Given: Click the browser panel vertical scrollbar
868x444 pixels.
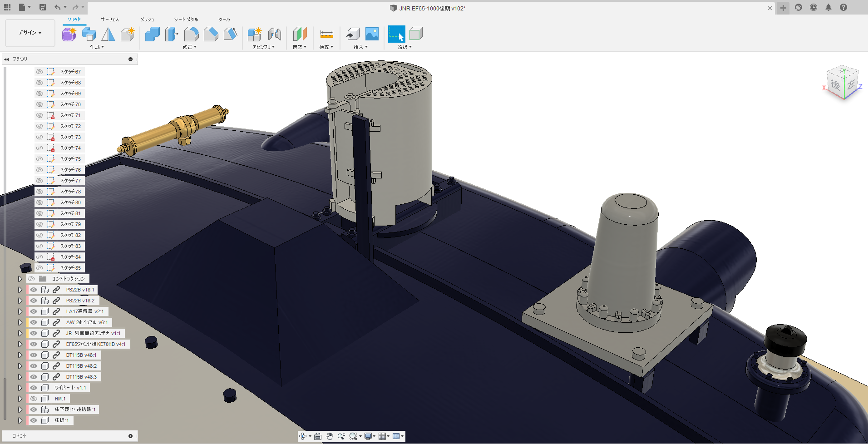Looking at the screenshot, I should (x=5, y=400).
